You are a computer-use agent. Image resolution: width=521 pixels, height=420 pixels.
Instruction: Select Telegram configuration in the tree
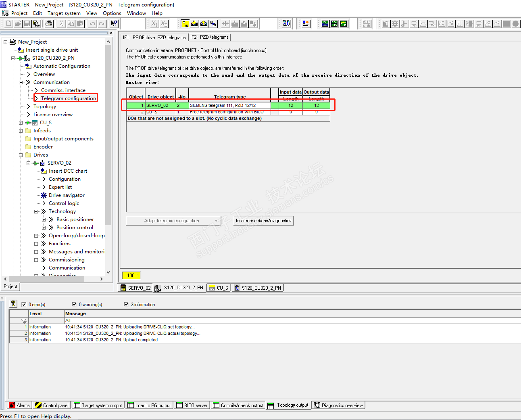click(68, 98)
